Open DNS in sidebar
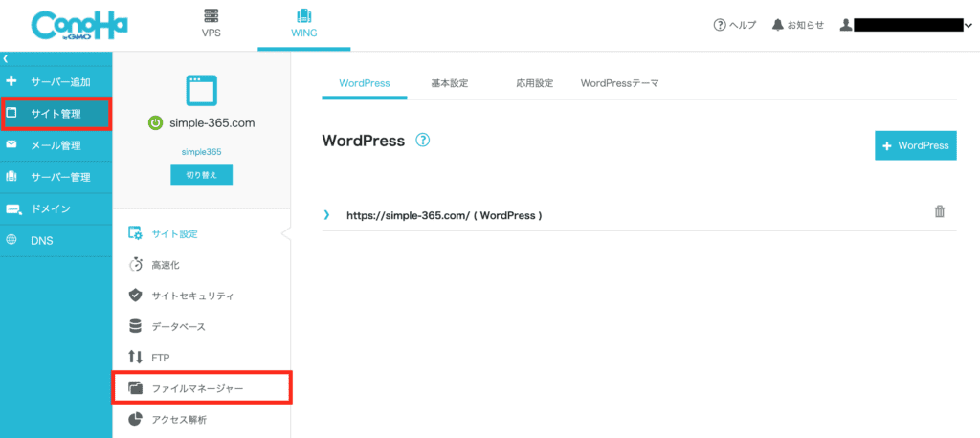The height and width of the screenshot is (438, 980). 56,241
